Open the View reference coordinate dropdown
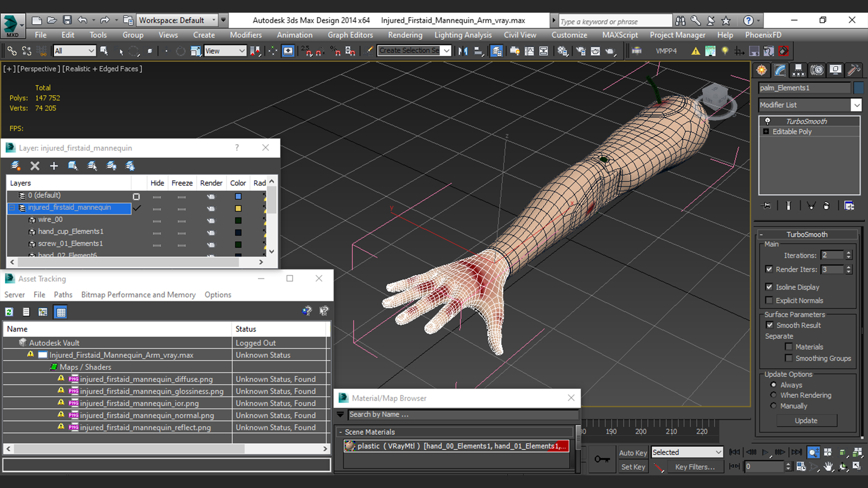The width and height of the screenshot is (868, 488). [x=225, y=51]
